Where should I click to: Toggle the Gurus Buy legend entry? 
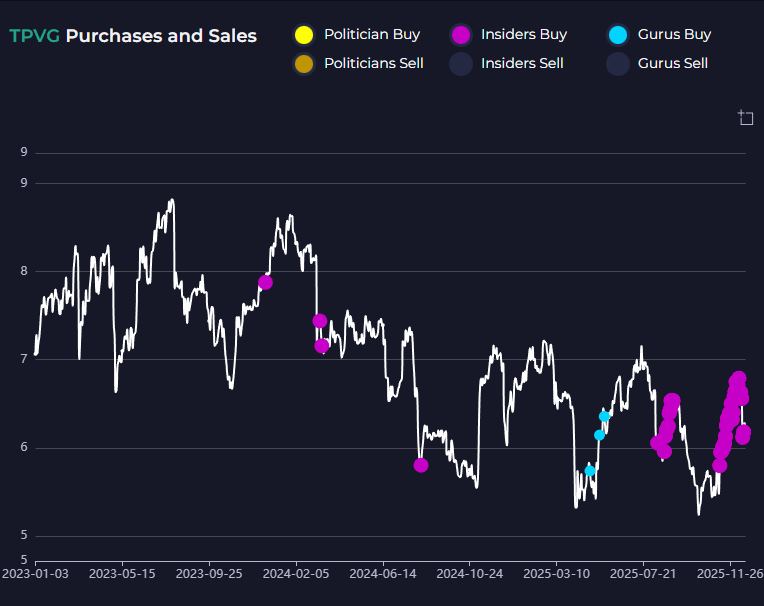[x=618, y=35]
